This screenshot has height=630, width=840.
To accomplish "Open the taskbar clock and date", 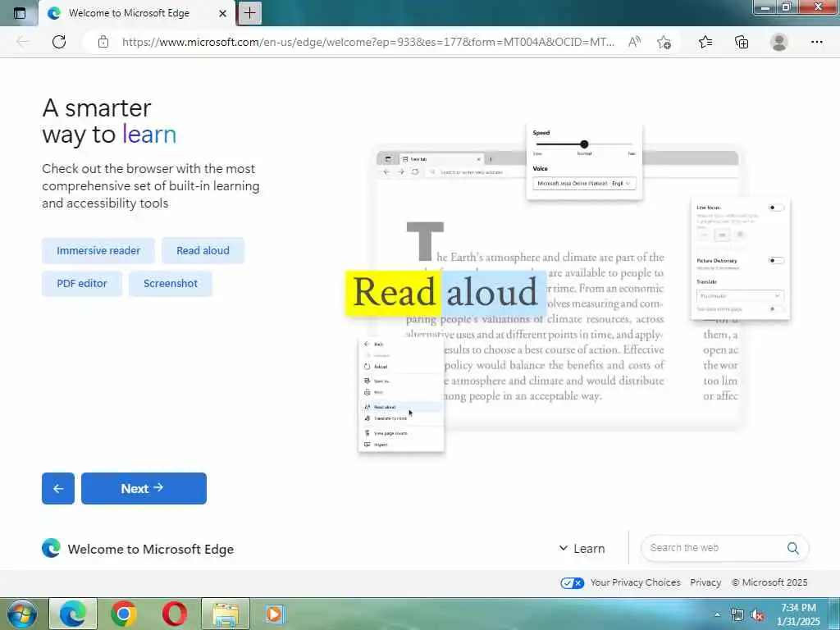I will point(798,614).
